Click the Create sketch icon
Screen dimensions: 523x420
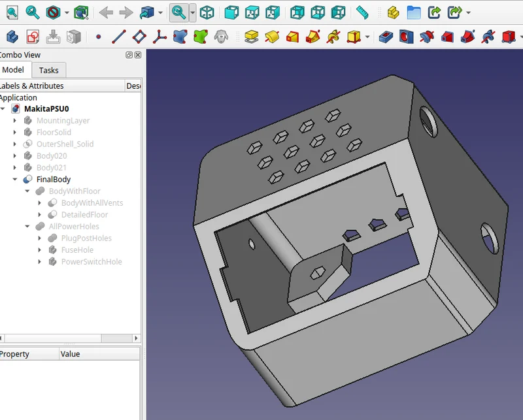33,37
